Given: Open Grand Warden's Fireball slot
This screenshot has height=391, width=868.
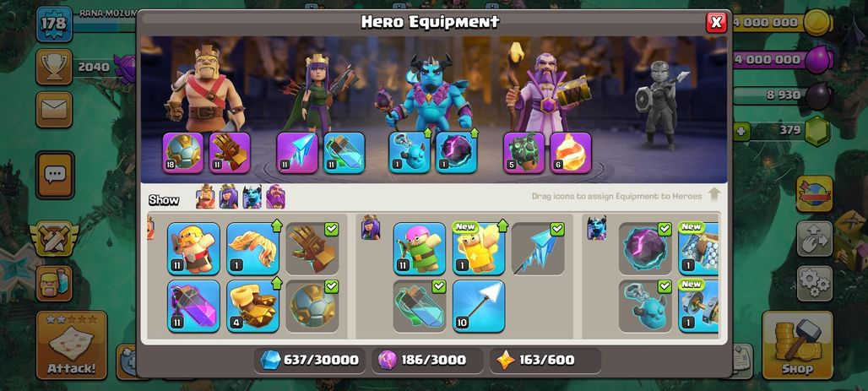Looking at the screenshot, I should click(571, 153).
